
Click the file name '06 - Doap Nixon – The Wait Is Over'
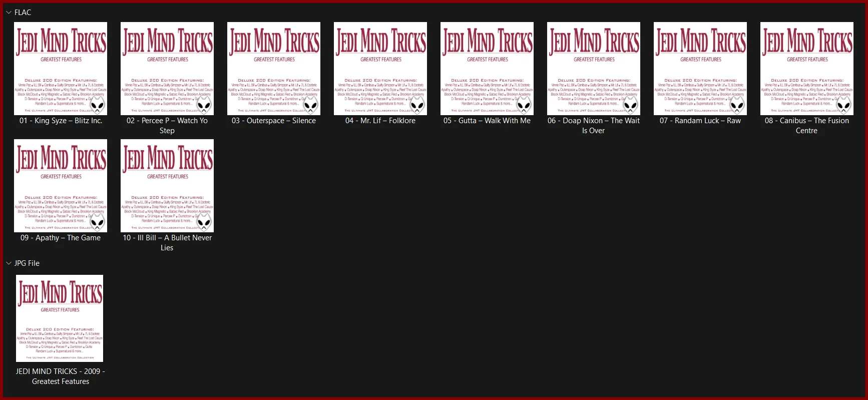tap(594, 126)
